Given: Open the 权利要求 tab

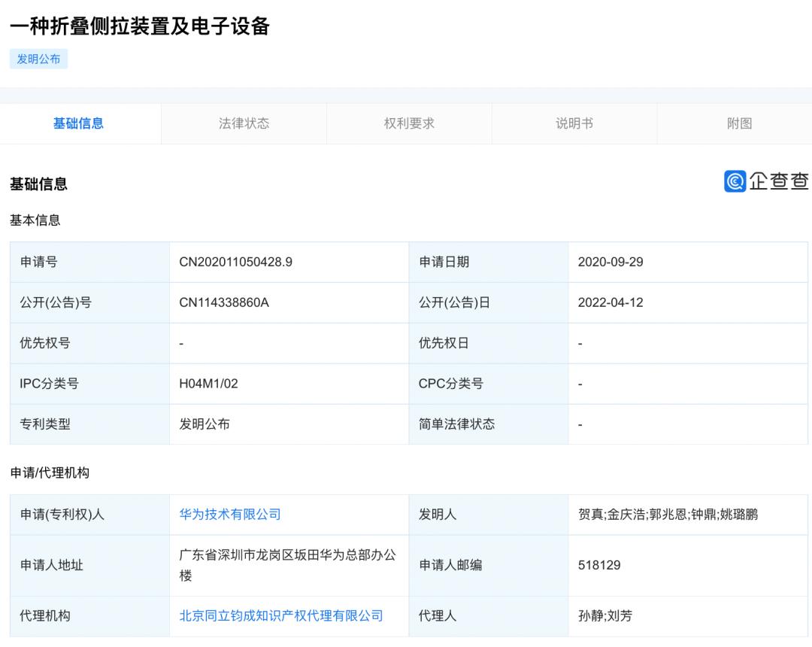Looking at the screenshot, I should (x=409, y=123).
